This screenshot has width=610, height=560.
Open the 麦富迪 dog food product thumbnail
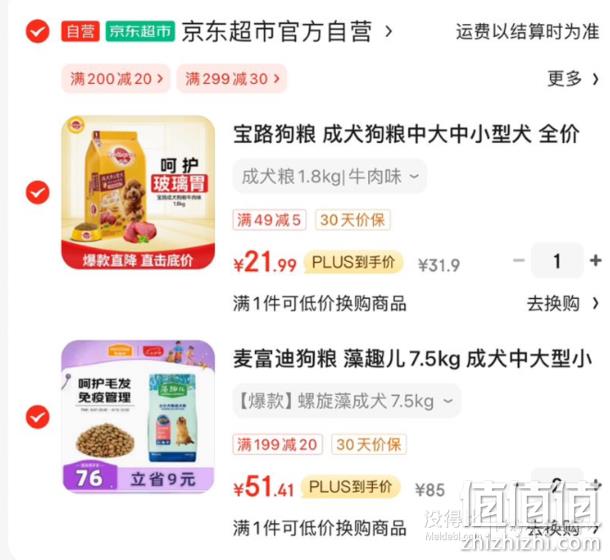point(138,416)
